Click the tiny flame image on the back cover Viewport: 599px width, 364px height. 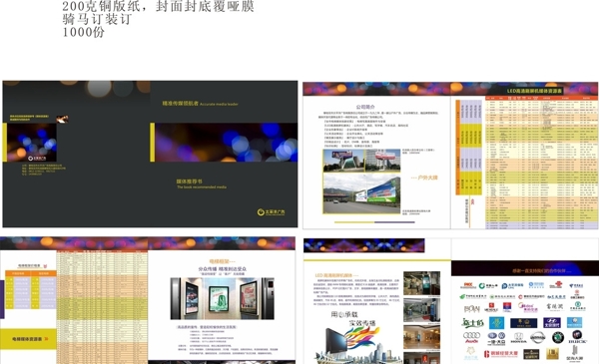[62, 119]
